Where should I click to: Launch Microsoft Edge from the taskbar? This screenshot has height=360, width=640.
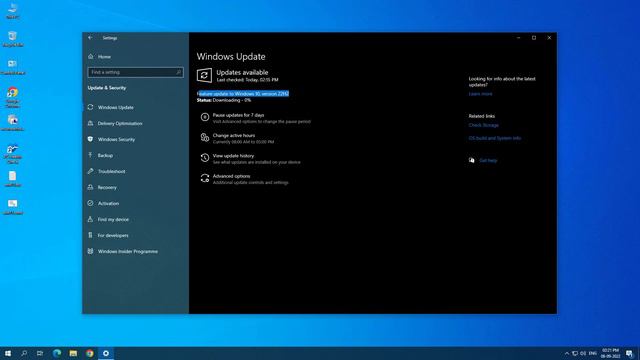pyautogui.click(x=57, y=353)
